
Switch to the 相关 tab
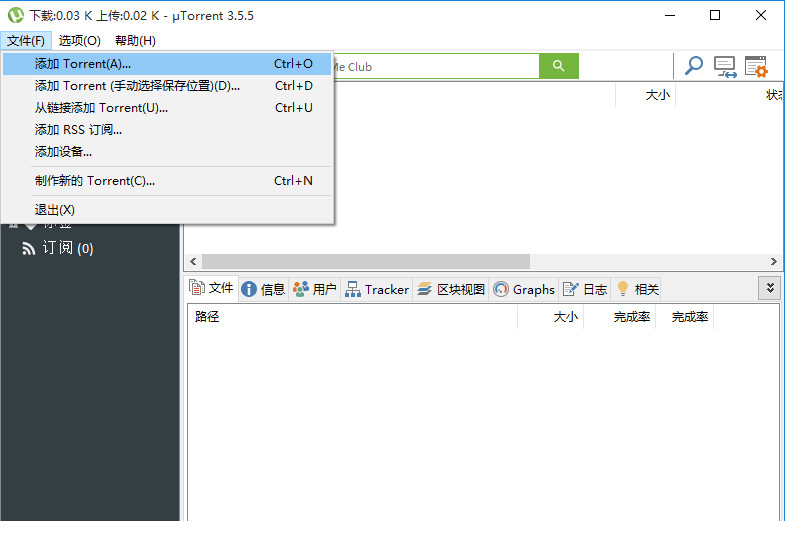[636, 289]
